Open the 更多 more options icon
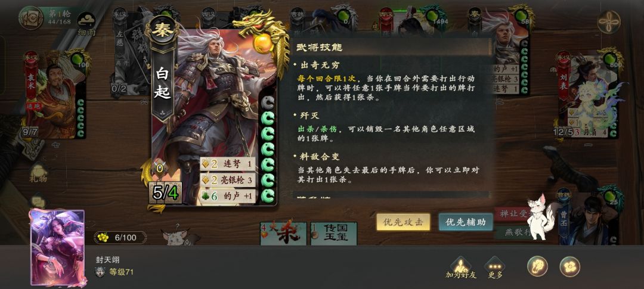 [x=494, y=268]
